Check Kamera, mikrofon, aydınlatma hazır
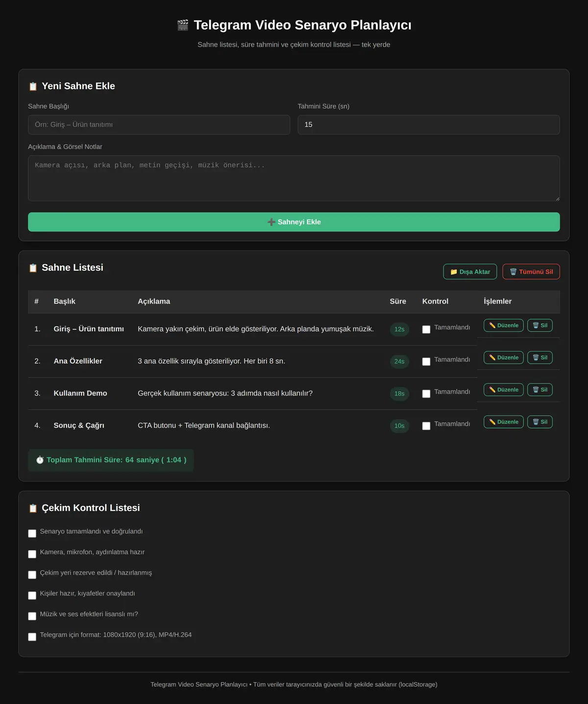Image resolution: width=588 pixels, height=704 pixels. (x=32, y=554)
